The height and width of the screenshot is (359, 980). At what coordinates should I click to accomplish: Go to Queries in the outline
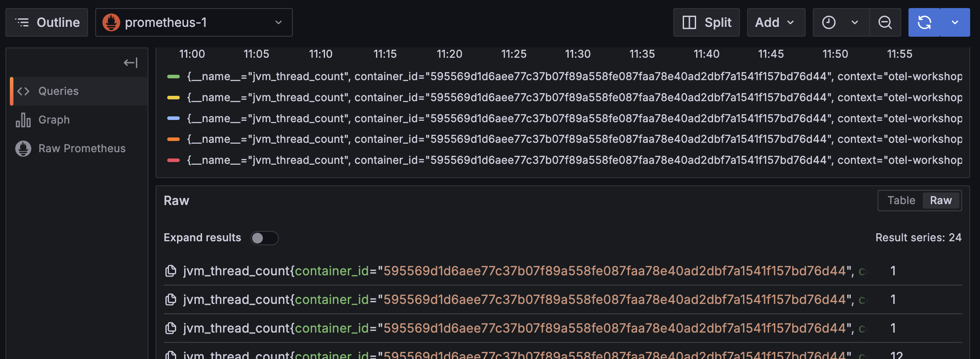coord(59,91)
